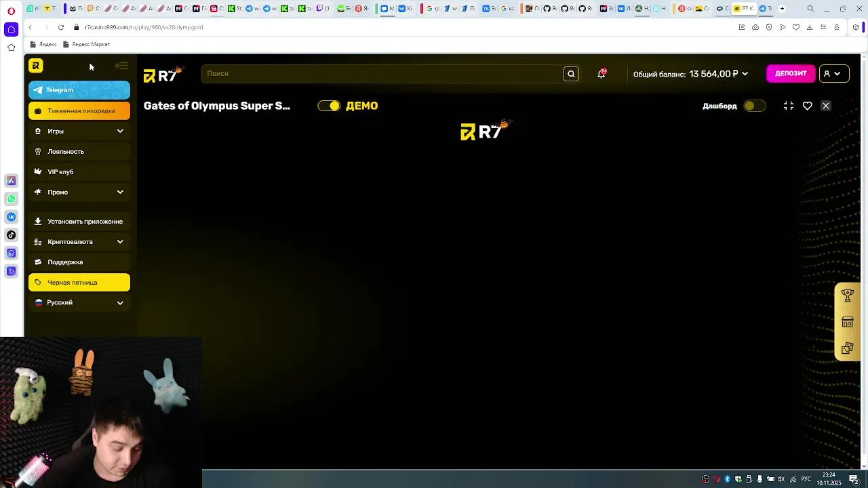Viewport: 868px width, 488px height.
Task: Open the volume tray icon
Action: tap(781, 479)
